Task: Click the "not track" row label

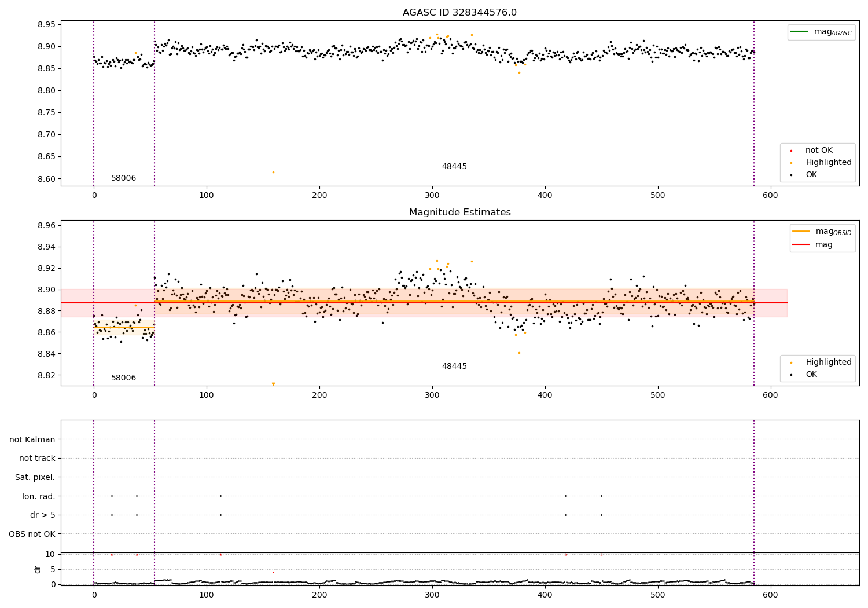Action: 37,459
